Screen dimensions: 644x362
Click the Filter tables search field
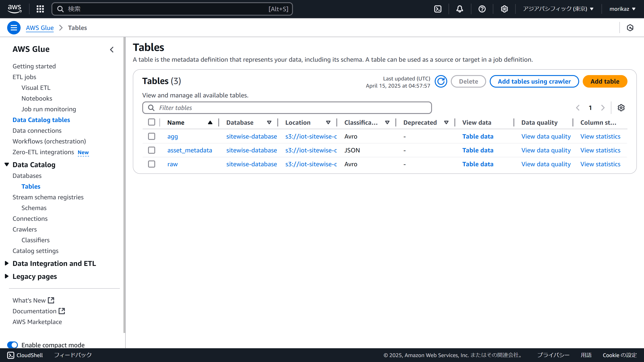[x=287, y=108]
